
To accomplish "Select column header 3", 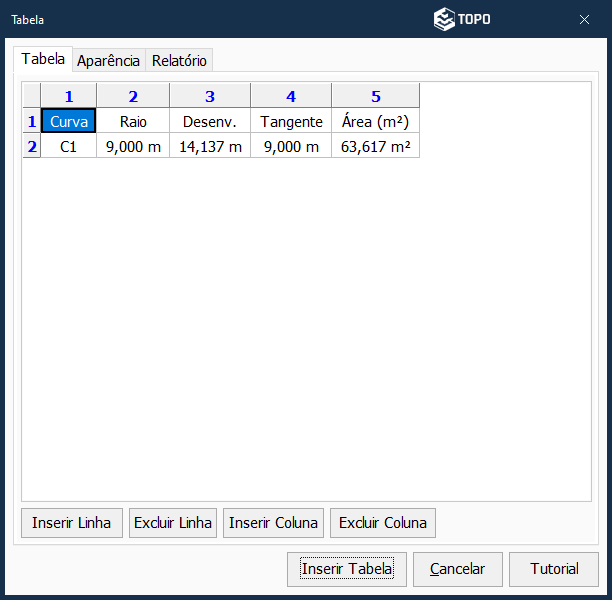I will pyautogui.click(x=210, y=96).
